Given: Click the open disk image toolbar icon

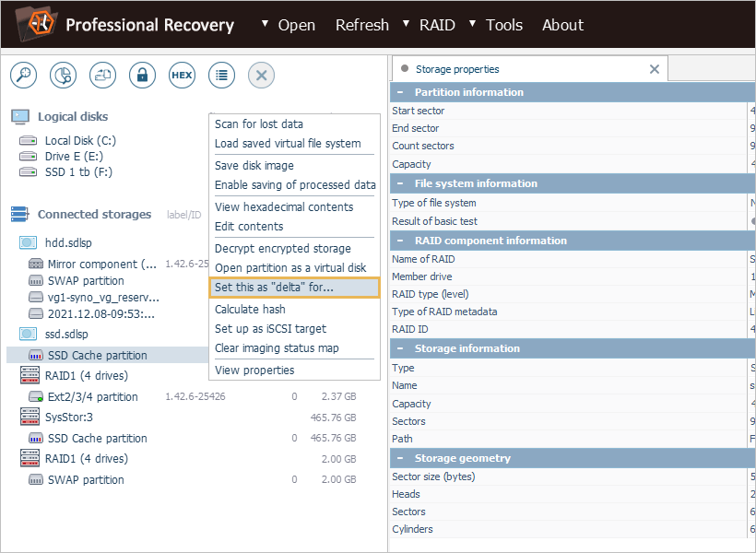Looking at the screenshot, I should pyautogui.click(x=102, y=76).
